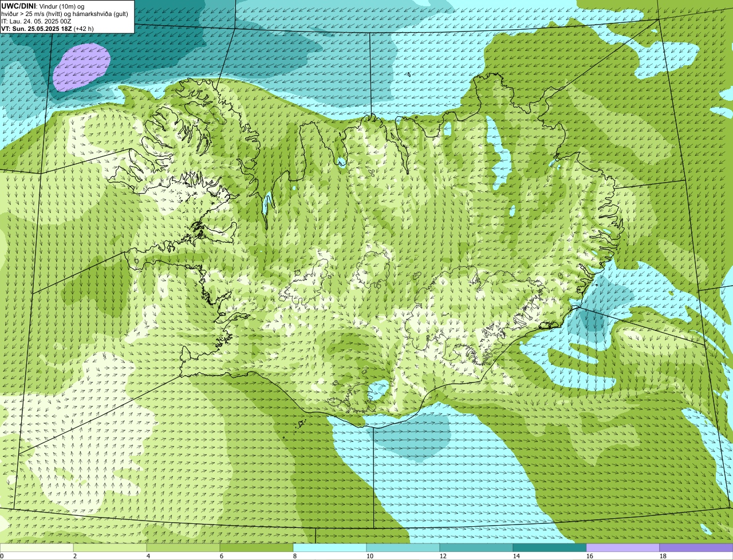The width and height of the screenshot is (733, 560).
Task: Click the purple legend swatch above 18 m/s
Action: coord(696,547)
